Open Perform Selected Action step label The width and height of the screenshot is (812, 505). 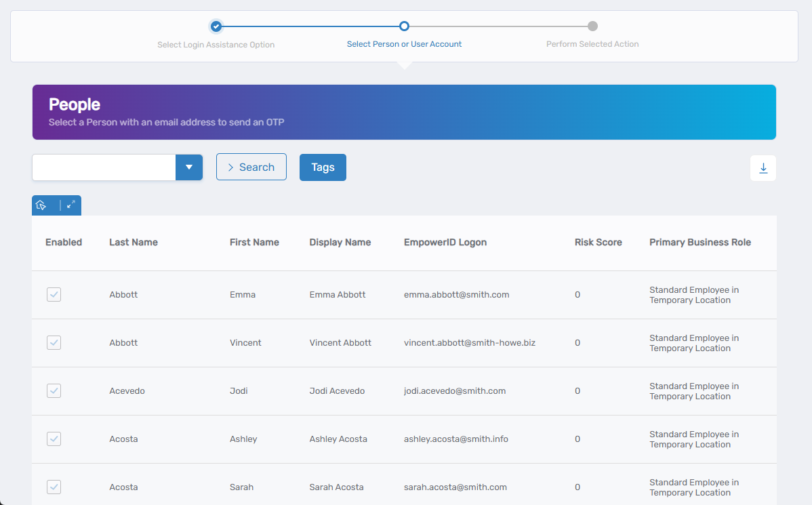[x=592, y=45]
